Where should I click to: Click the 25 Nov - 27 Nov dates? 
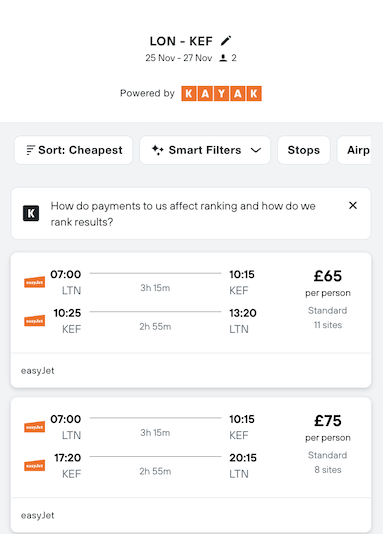(179, 58)
